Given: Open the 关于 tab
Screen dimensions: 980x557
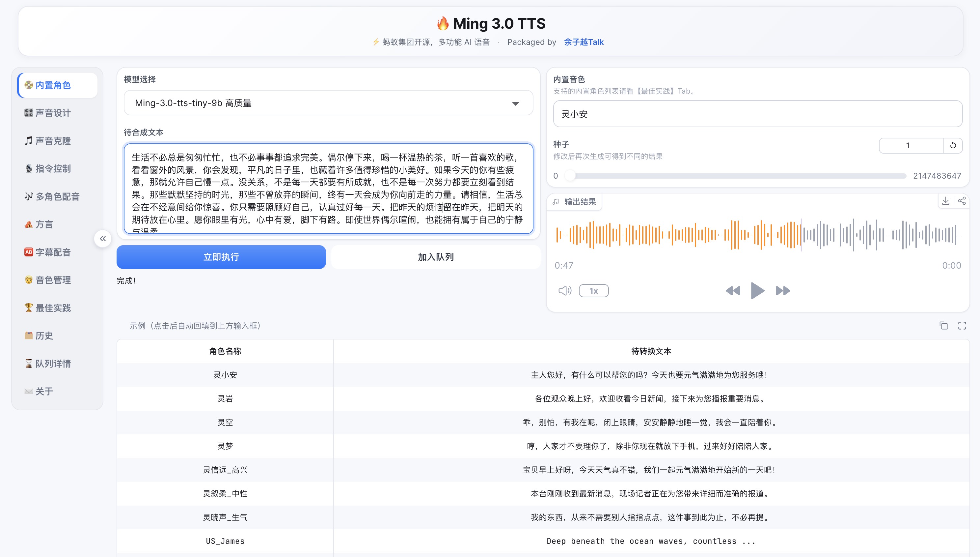Looking at the screenshot, I should coord(57,391).
